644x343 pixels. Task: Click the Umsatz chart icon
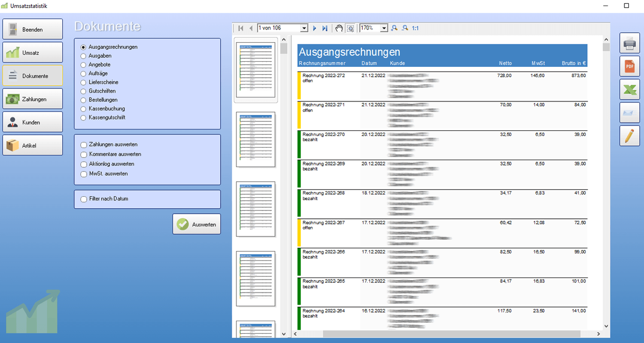click(x=13, y=53)
